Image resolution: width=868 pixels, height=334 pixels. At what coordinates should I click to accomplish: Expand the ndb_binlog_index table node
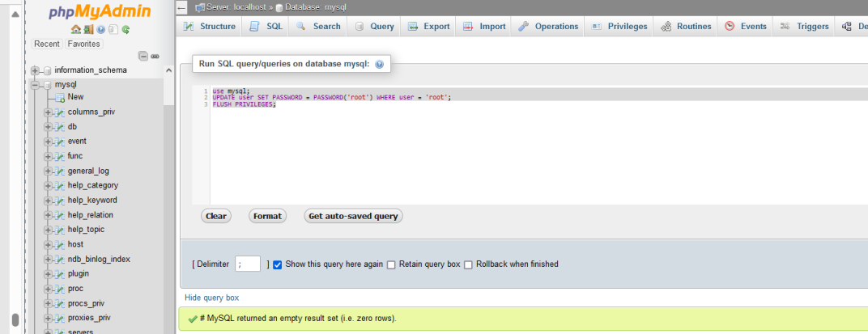tap(48, 260)
